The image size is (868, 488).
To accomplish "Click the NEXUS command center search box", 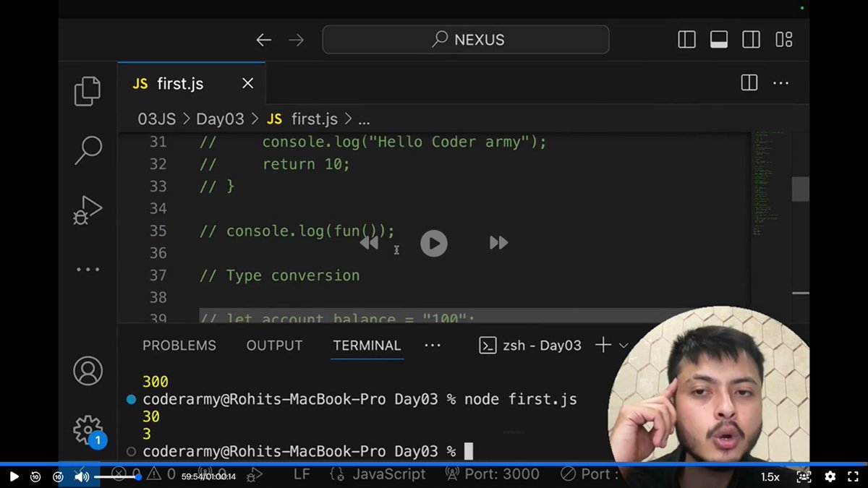I will pos(466,40).
